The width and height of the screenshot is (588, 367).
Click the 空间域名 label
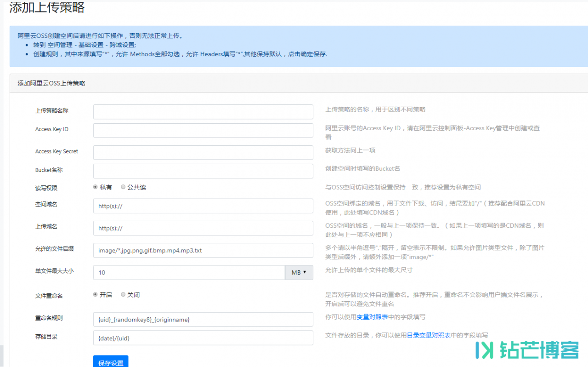pos(46,204)
